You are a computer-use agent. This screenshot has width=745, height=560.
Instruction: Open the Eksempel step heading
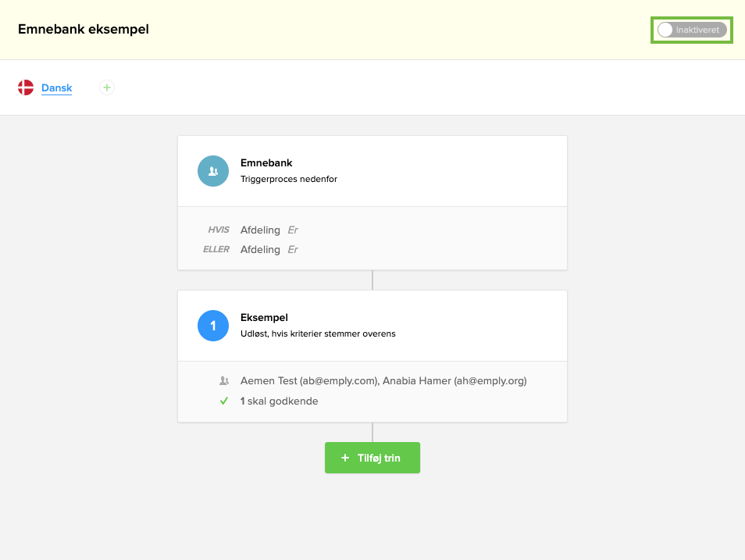tap(264, 318)
